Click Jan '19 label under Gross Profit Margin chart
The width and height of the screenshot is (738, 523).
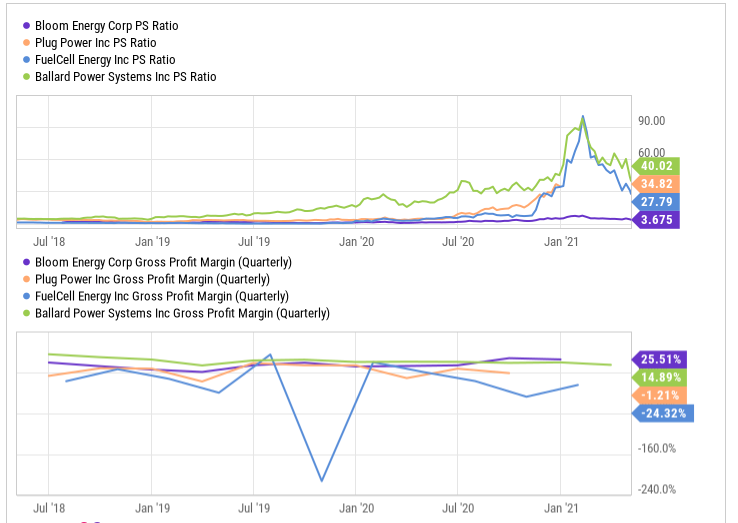(x=152, y=508)
